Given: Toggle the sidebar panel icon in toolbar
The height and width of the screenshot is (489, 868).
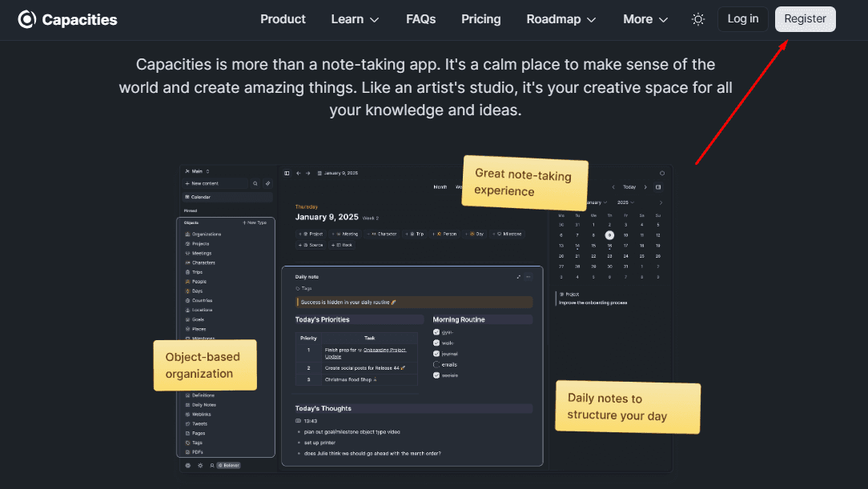Looking at the screenshot, I should coord(287,173).
